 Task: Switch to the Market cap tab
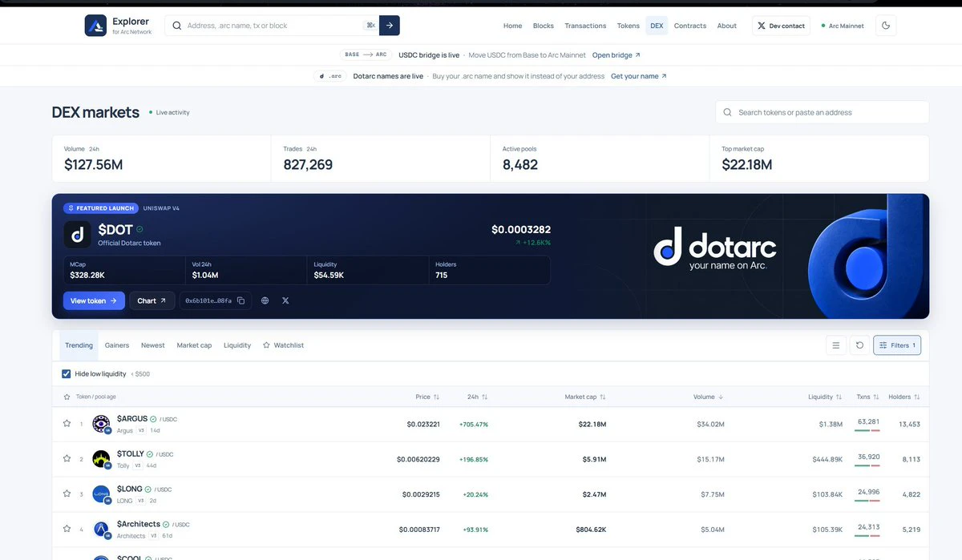click(194, 345)
